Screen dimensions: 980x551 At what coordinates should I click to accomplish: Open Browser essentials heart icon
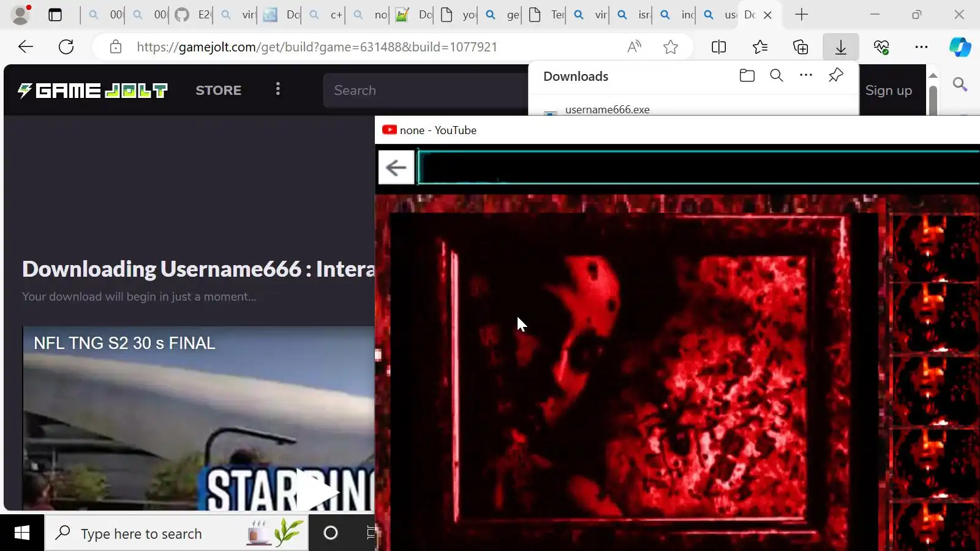881,47
